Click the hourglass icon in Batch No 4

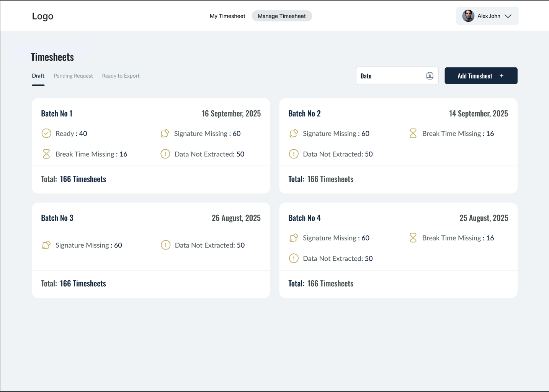coord(413,238)
